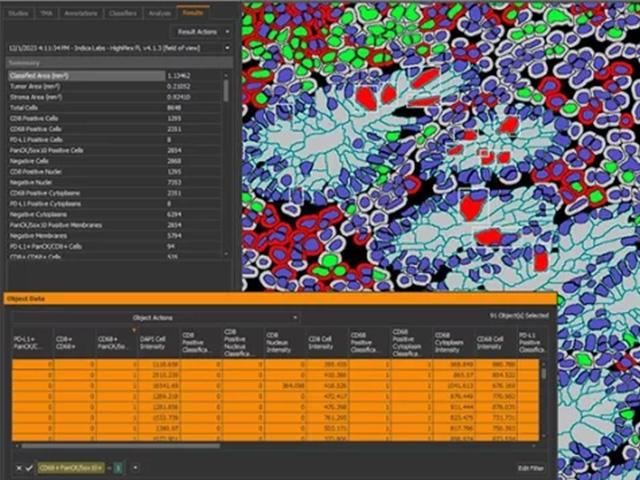Switch to the Classifiers tab

coord(123,13)
